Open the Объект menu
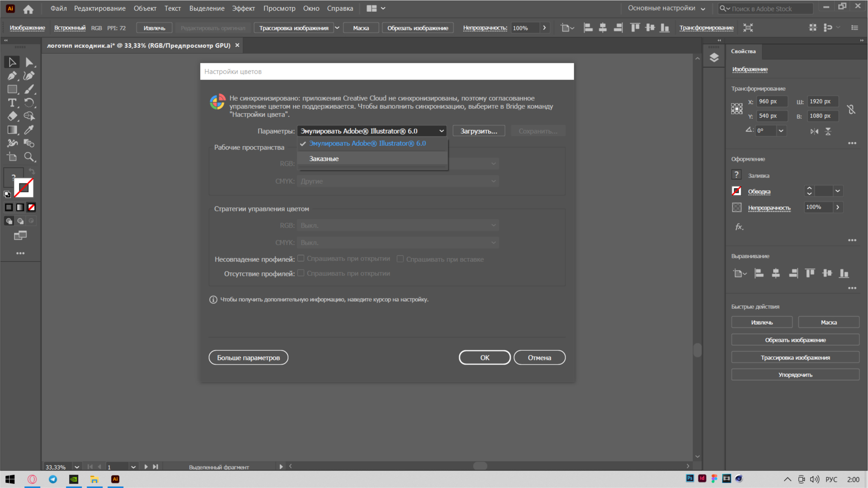This screenshot has width=868, height=488. pos(145,8)
